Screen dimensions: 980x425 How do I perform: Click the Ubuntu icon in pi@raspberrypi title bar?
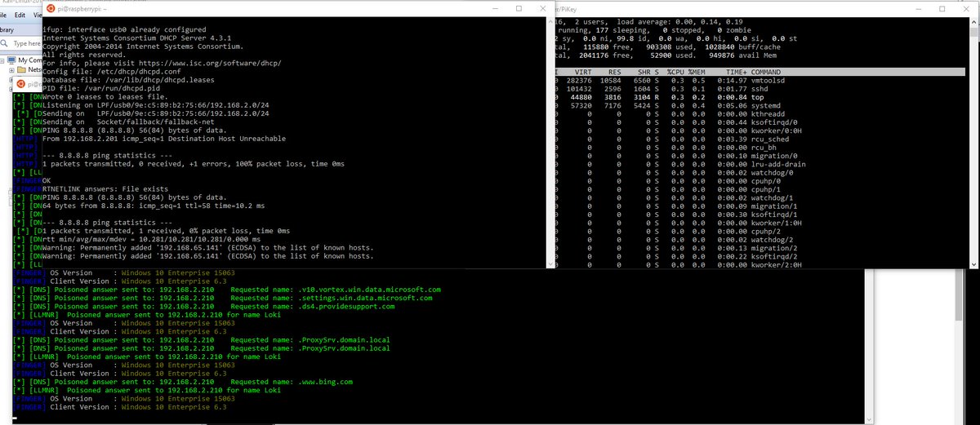(50, 7)
